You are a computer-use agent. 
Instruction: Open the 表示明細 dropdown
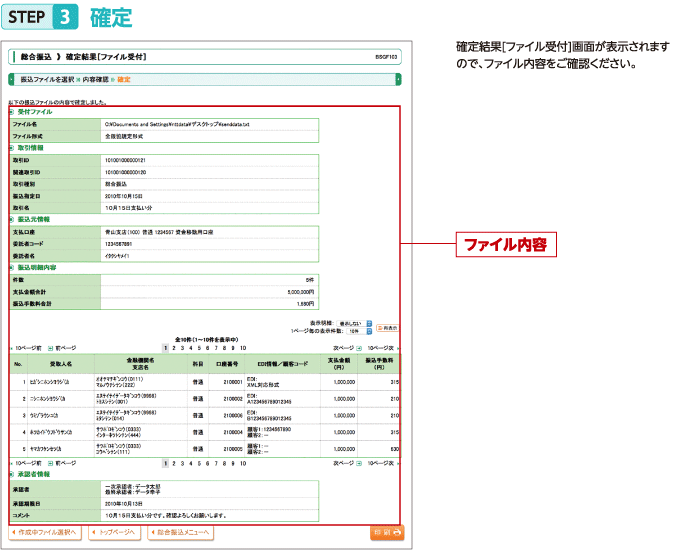click(x=354, y=324)
